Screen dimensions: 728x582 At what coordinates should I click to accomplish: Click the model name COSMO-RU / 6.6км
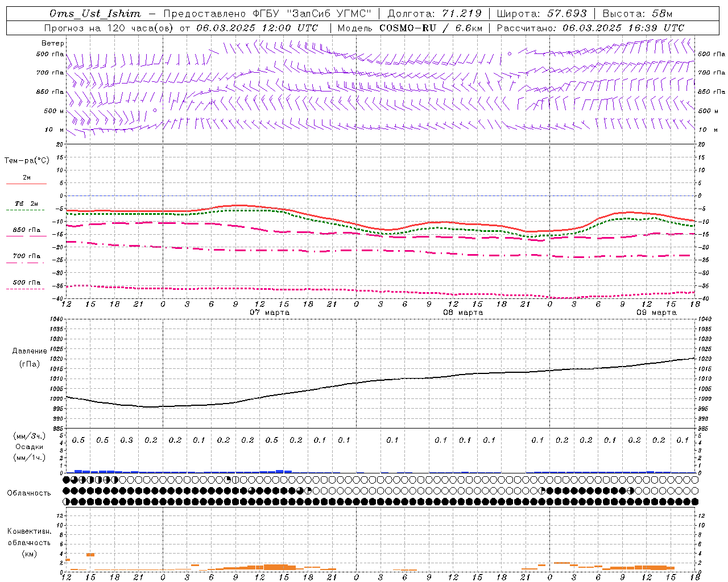[x=431, y=28]
